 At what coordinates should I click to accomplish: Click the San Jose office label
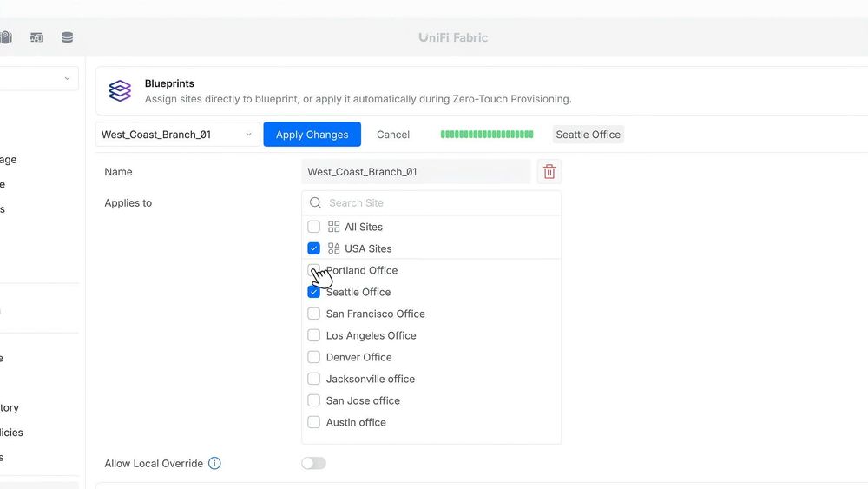[x=363, y=400]
